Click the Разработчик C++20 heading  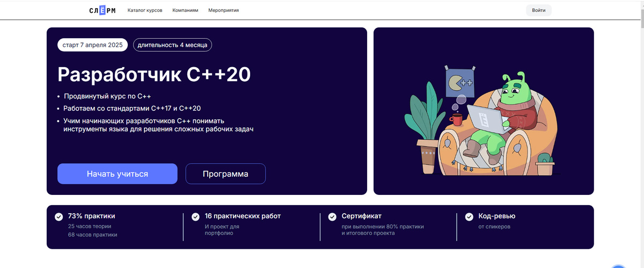[x=154, y=75]
